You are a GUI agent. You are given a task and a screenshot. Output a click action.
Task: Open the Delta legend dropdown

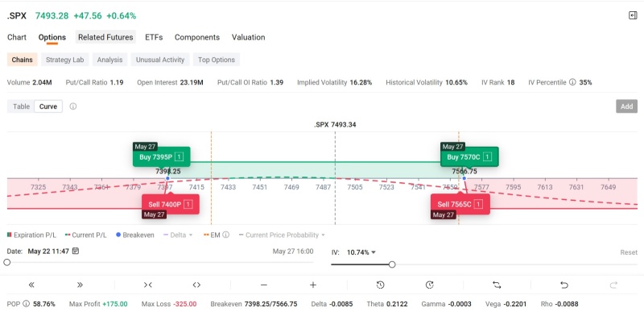[x=178, y=235]
